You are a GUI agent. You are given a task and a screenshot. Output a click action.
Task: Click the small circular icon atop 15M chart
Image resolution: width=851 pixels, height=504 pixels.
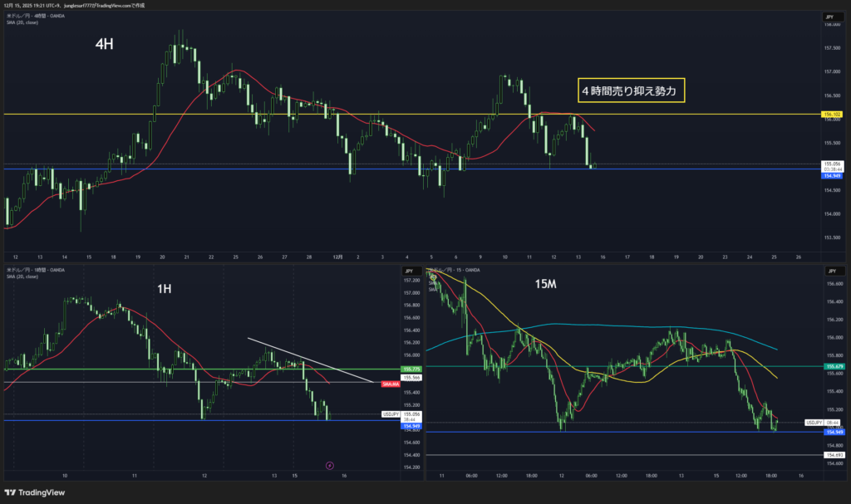pos(433,277)
